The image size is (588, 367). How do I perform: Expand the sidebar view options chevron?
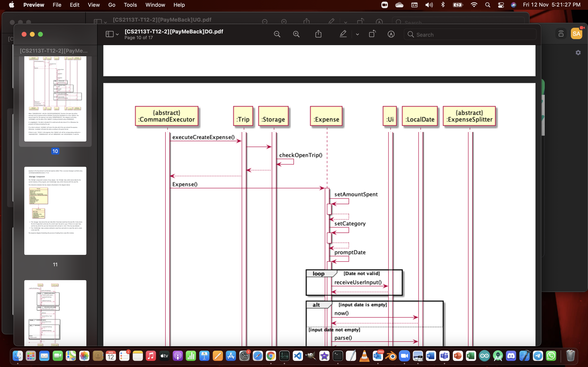point(117,34)
